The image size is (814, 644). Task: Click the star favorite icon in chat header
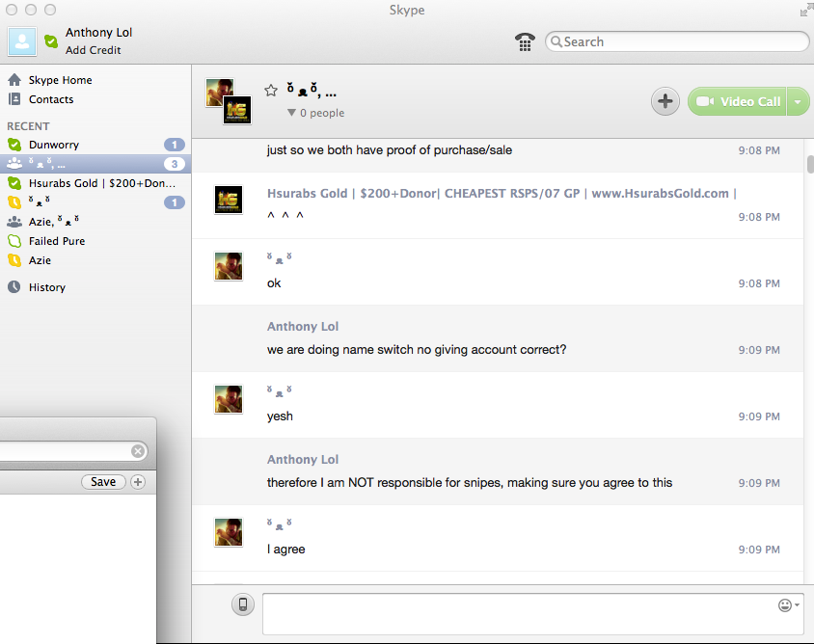click(271, 91)
